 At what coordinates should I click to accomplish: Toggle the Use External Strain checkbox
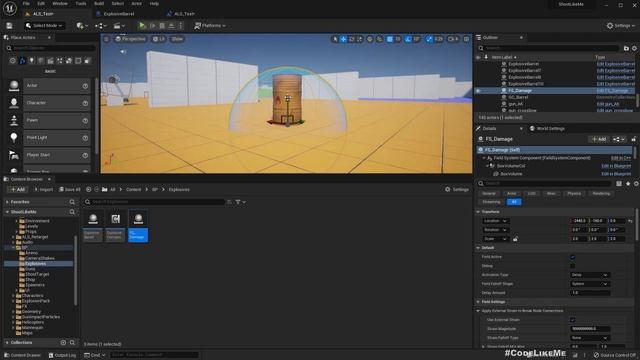(x=573, y=320)
